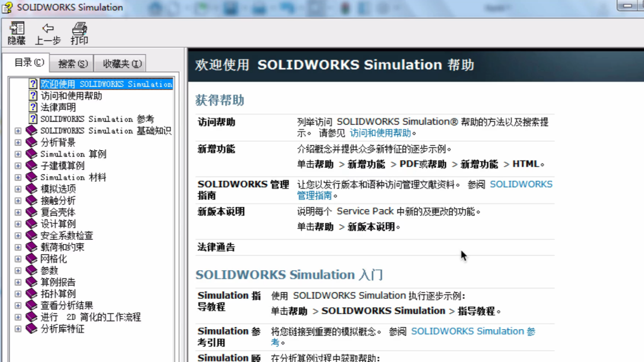Click the question-mark icon beside SOLIDWORKS Simulation 参考
644x362 pixels.
[x=33, y=119]
